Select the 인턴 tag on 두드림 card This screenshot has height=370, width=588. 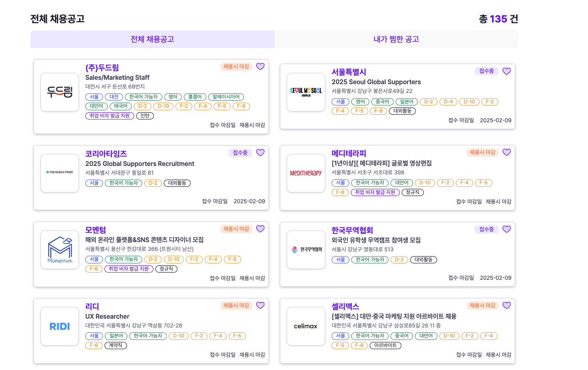(145, 116)
